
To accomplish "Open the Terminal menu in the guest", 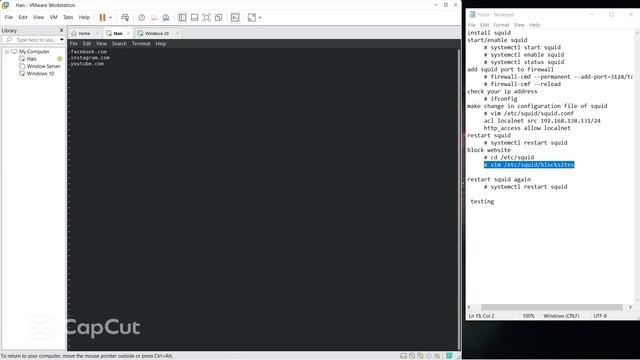I will 141,44.
